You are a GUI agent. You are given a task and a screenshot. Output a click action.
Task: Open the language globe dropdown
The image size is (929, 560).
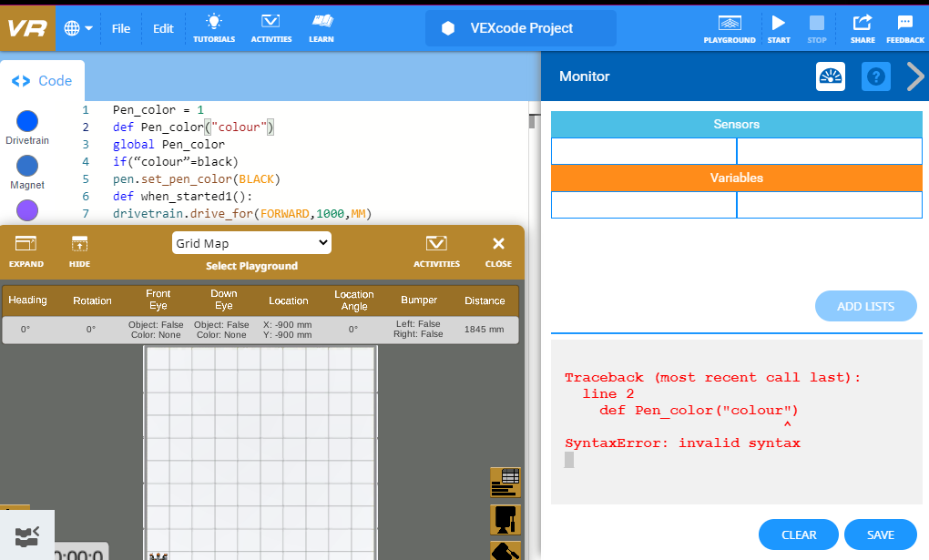pos(78,28)
